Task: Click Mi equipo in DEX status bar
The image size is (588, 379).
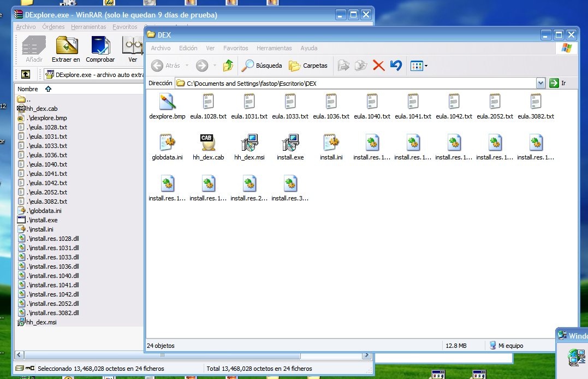Action: pos(506,346)
